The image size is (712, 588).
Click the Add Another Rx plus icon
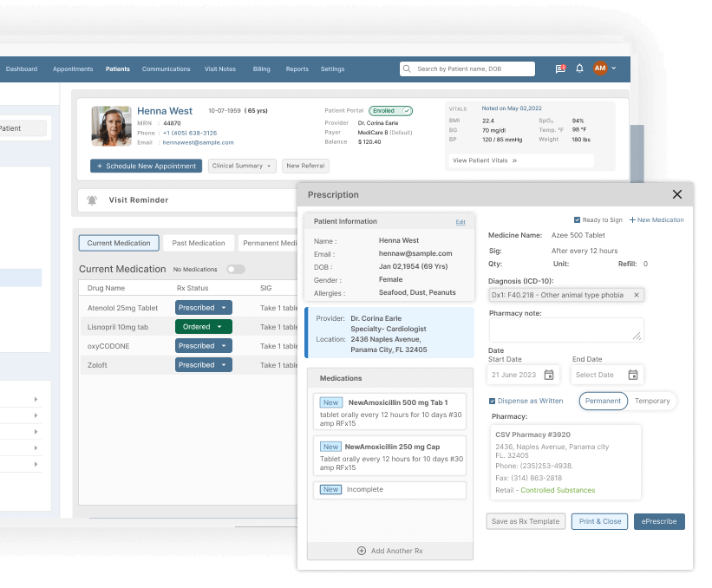coord(362,551)
